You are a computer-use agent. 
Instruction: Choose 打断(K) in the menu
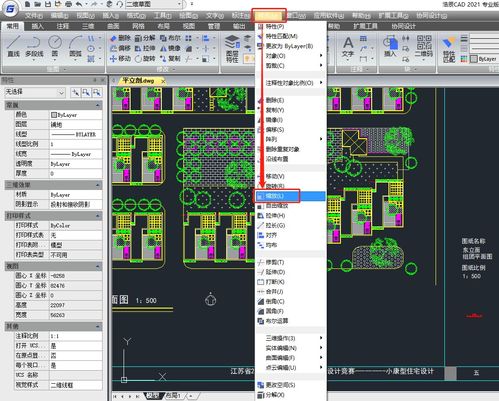coord(291,282)
